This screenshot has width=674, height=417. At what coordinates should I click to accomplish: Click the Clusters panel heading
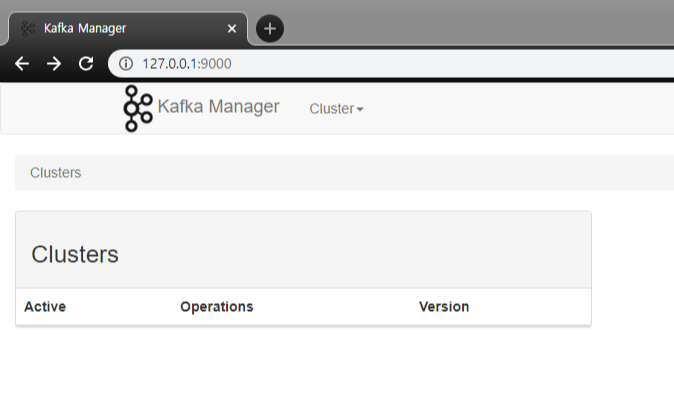[75, 254]
